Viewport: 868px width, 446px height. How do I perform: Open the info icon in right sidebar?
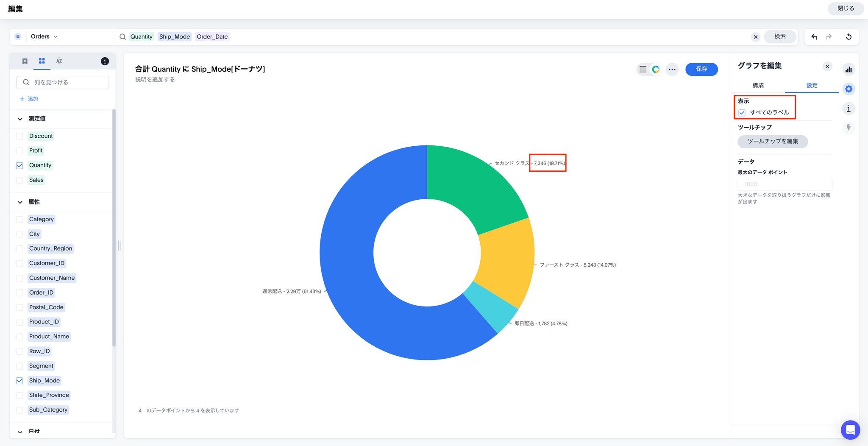(x=849, y=109)
